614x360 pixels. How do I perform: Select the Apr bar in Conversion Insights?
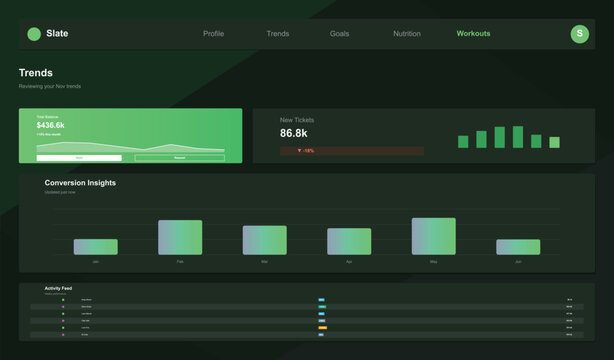pos(349,241)
